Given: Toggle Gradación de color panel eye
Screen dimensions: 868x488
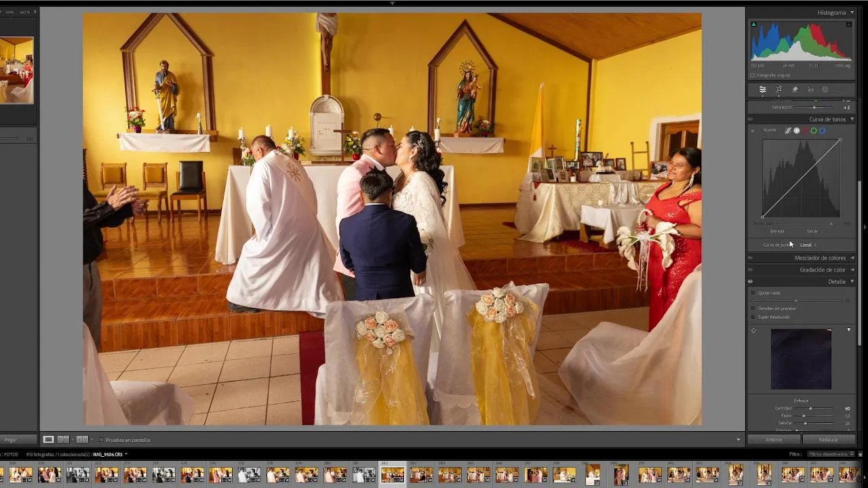Looking at the screenshot, I should (x=750, y=270).
